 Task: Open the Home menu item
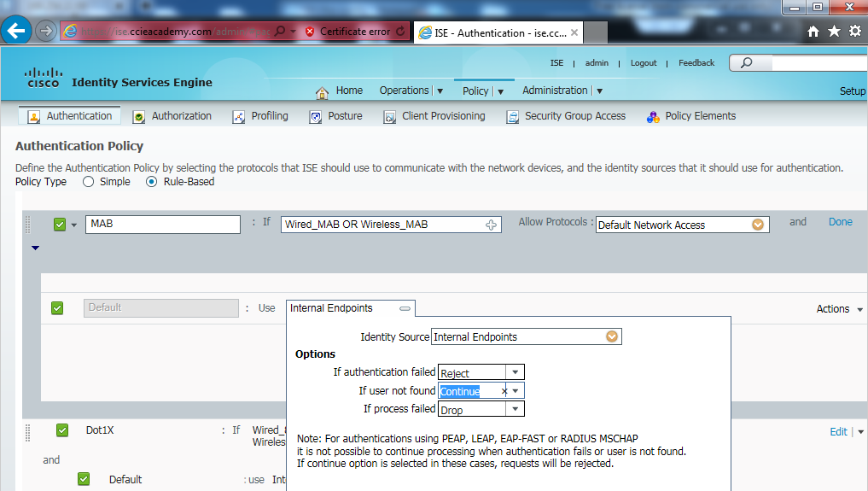point(349,91)
